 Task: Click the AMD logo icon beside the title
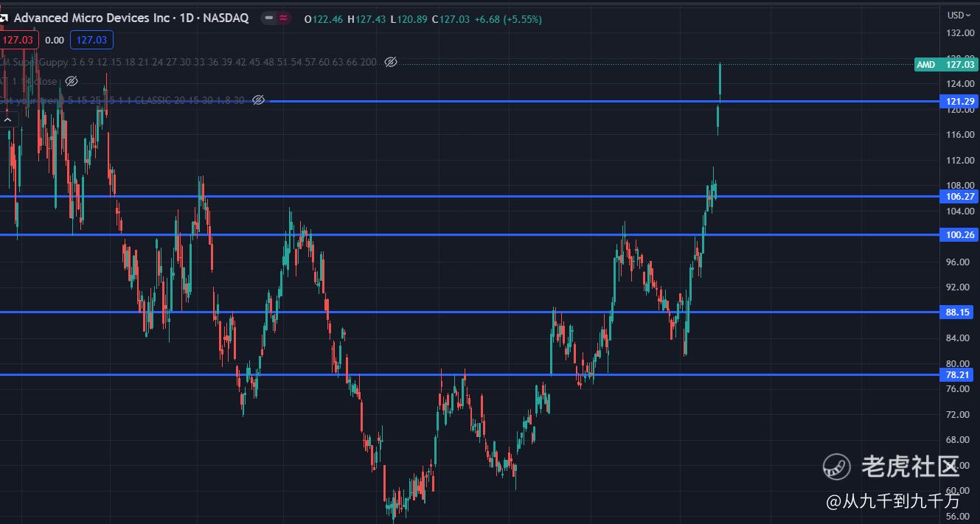coord(4,18)
